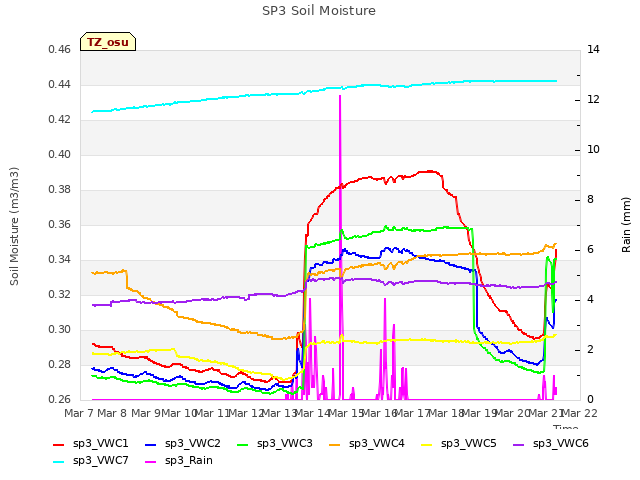Viewport: 640px width, 480px height.
Task: Click the SP3 Soil Moisture chart title
Action: (319, 11)
